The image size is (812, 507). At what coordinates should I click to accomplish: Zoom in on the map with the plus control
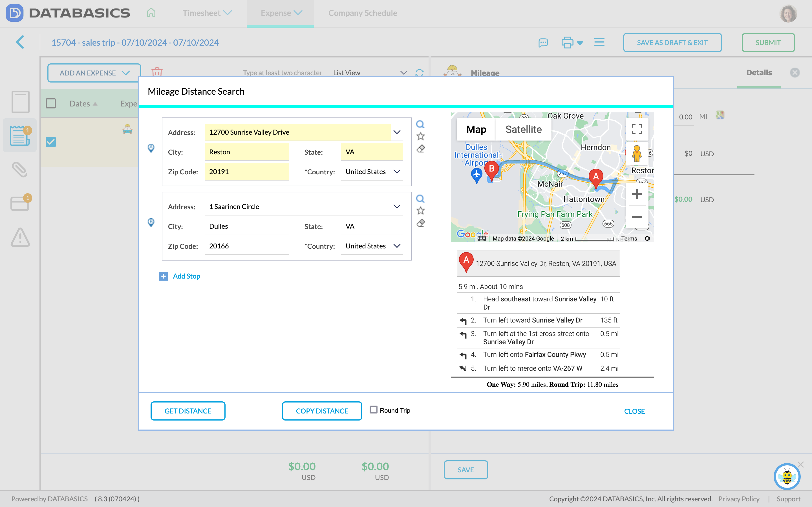point(637,194)
